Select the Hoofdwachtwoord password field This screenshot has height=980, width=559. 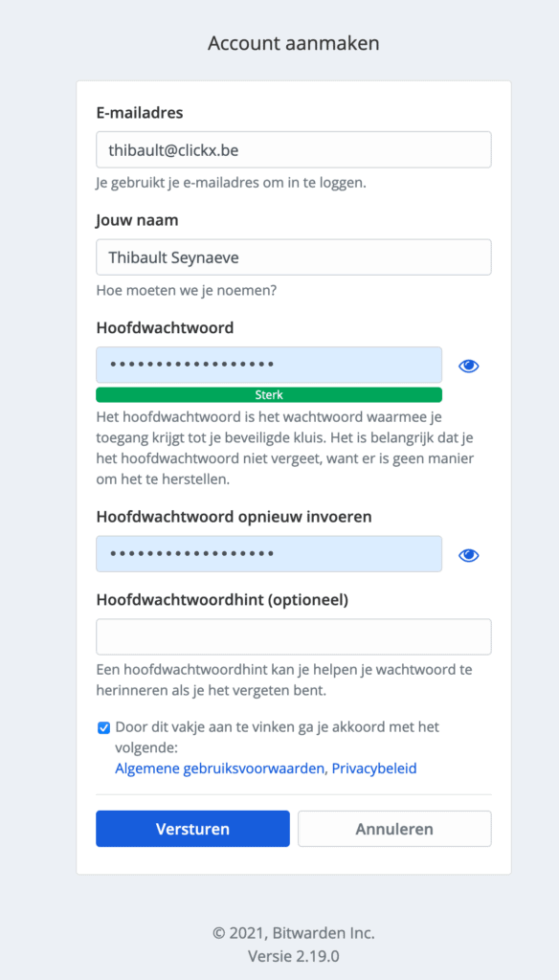tap(269, 365)
